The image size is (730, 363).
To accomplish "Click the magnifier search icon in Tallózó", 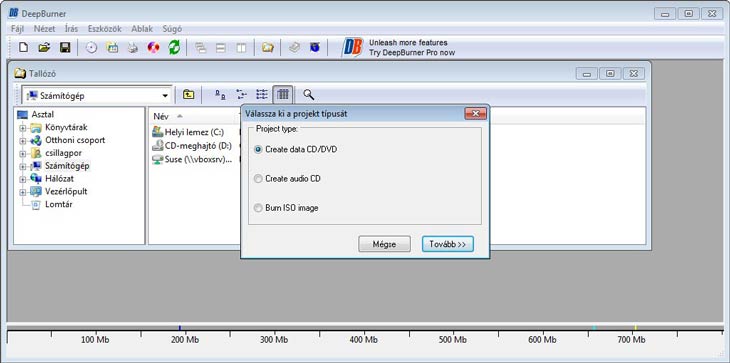I will 308,94.
